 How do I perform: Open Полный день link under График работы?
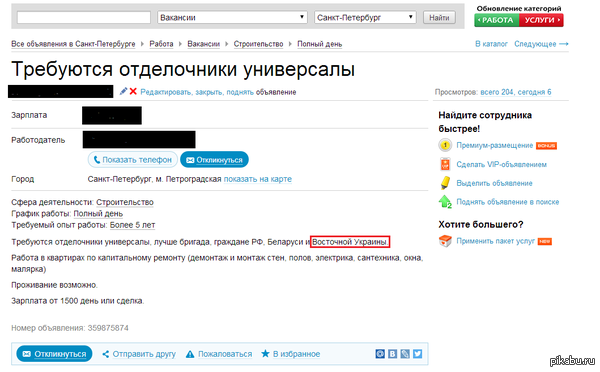(x=98, y=214)
